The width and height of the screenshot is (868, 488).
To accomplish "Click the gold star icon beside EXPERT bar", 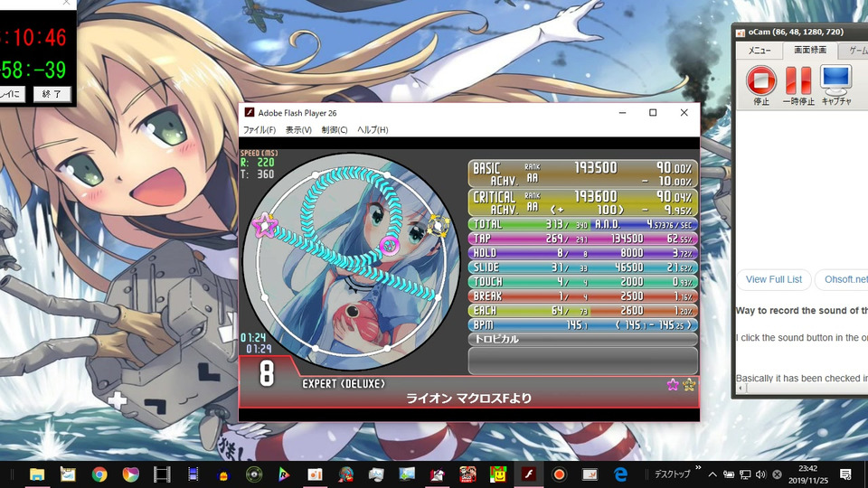I will (x=689, y=385).
